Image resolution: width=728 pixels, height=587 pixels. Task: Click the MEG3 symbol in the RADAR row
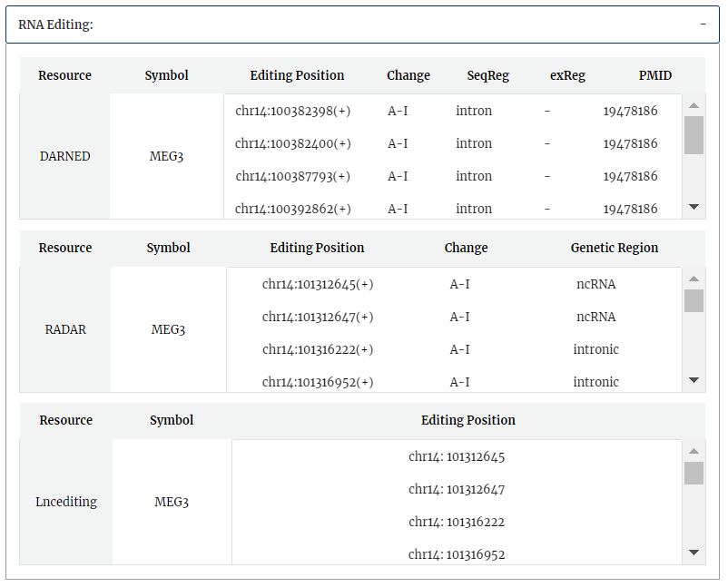click(168, 329)
